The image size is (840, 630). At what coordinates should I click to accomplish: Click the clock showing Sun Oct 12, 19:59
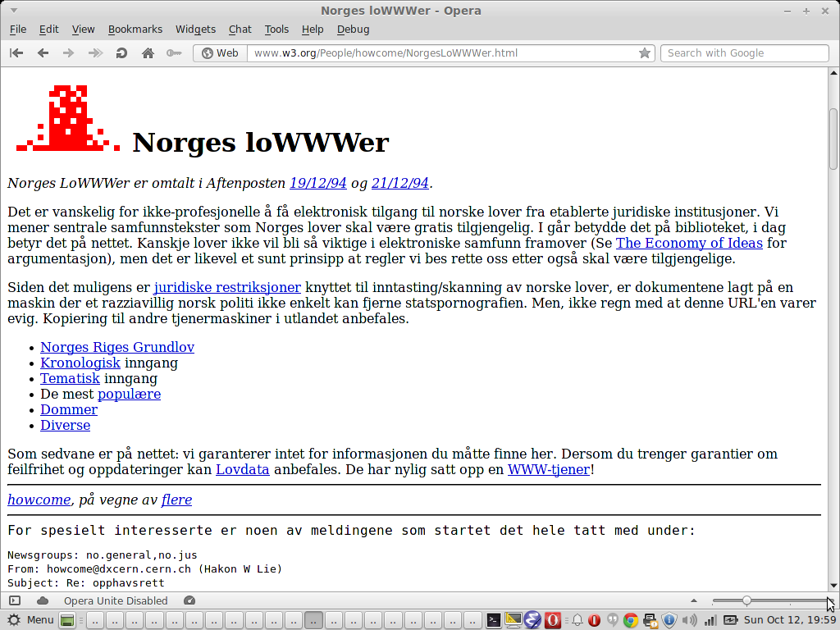pyautogui.click(x=790, y=620)
